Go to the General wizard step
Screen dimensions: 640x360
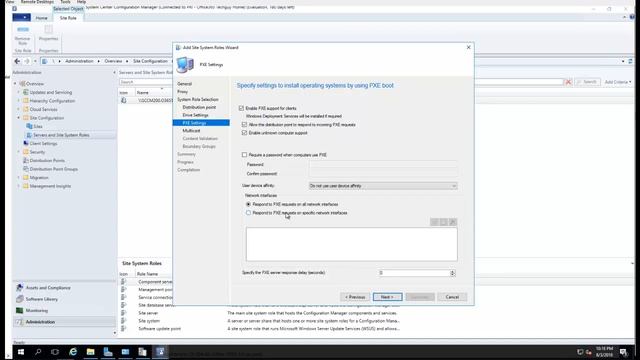[x=184, y=84]
